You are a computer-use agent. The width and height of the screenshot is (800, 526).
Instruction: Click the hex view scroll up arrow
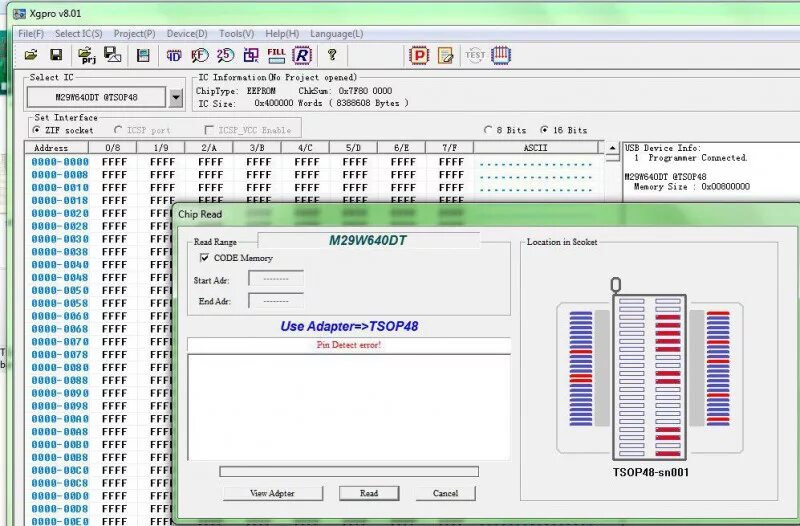click(612, 148)
